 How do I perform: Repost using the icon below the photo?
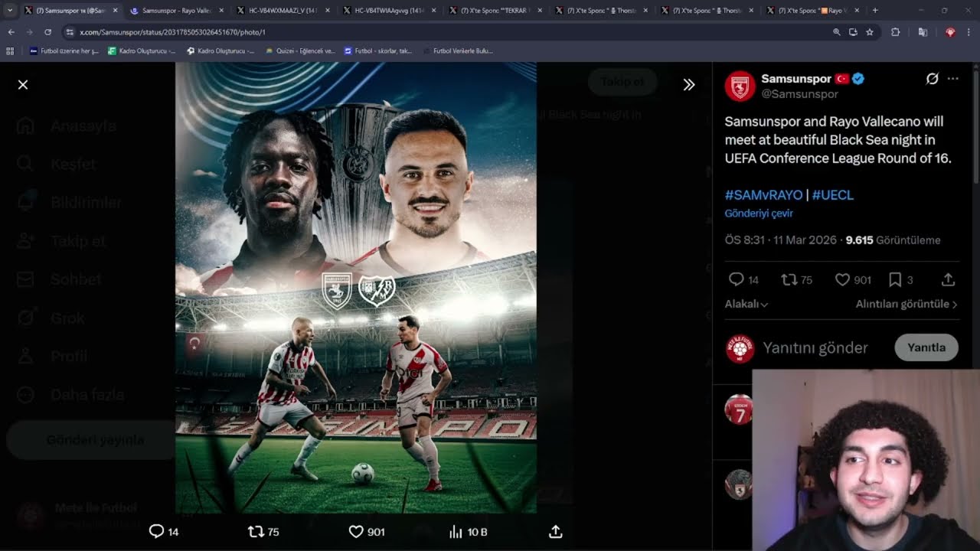[x=256, y=531]
